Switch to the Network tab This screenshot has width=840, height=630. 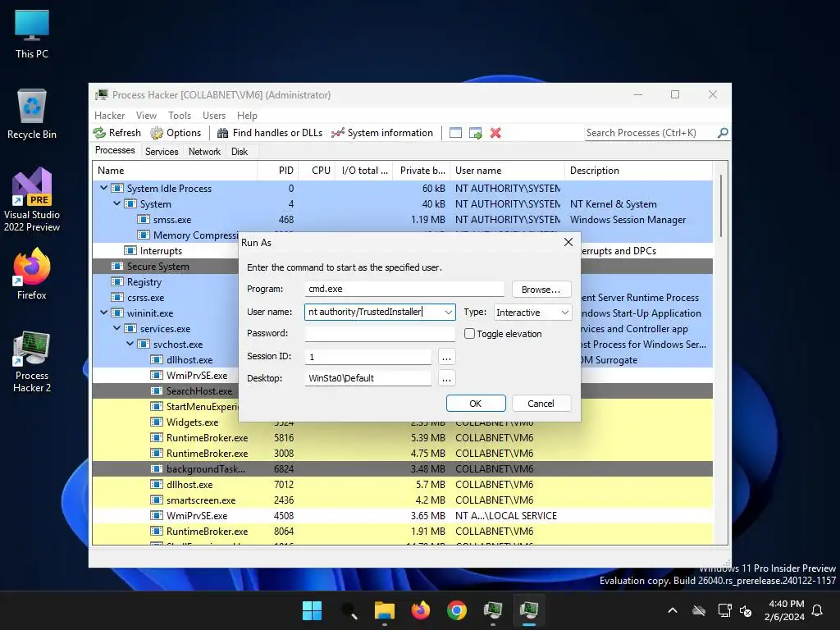(x=204, y=152)
